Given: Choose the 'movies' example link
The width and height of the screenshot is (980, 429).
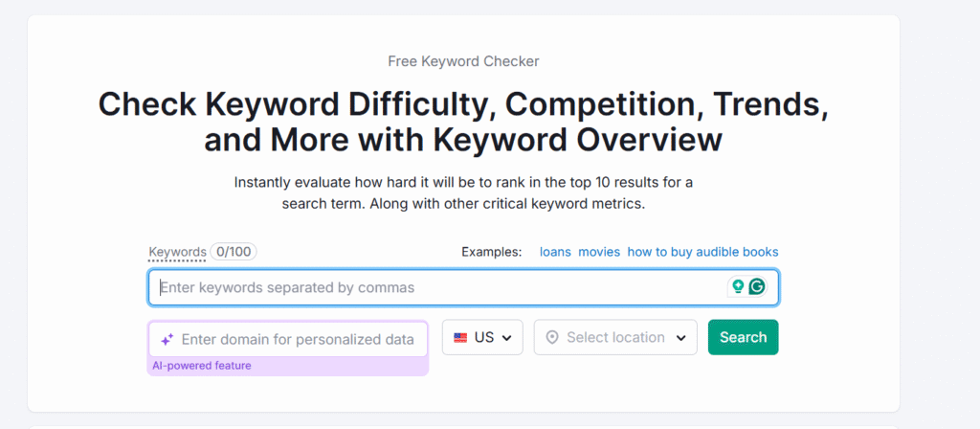Looking at the screenshot, I should 599,252.
